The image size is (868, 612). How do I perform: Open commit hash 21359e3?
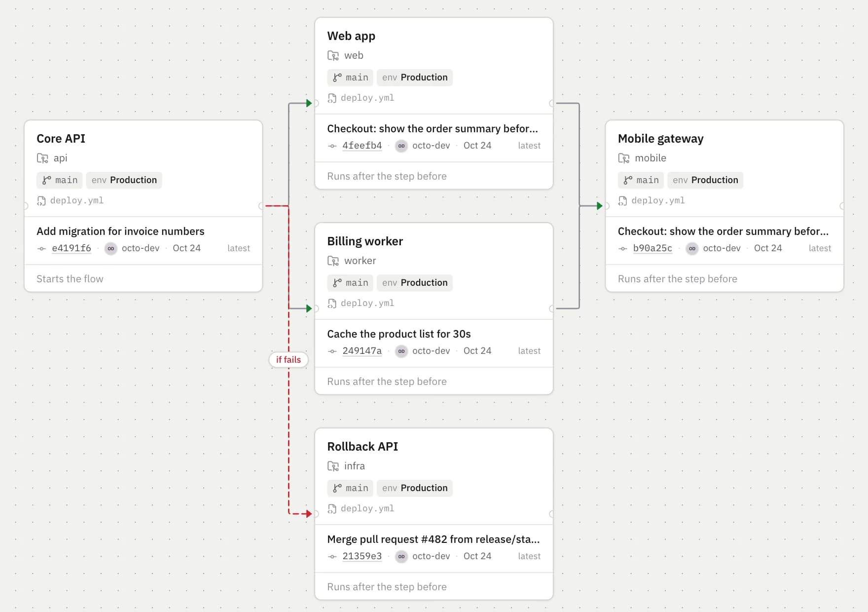point(362,556)
